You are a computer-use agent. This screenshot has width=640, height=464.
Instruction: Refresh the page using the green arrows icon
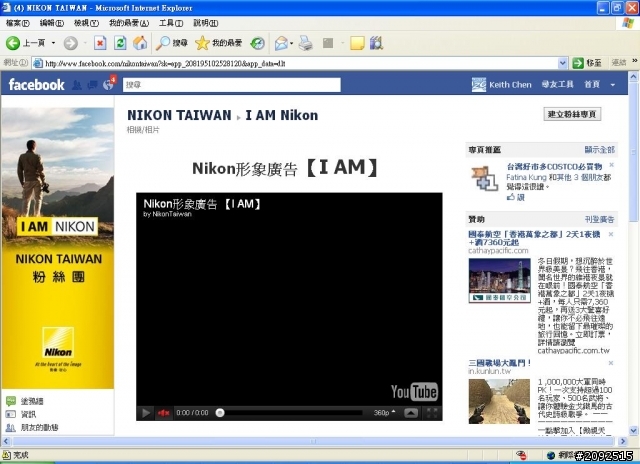pos(120,43)
